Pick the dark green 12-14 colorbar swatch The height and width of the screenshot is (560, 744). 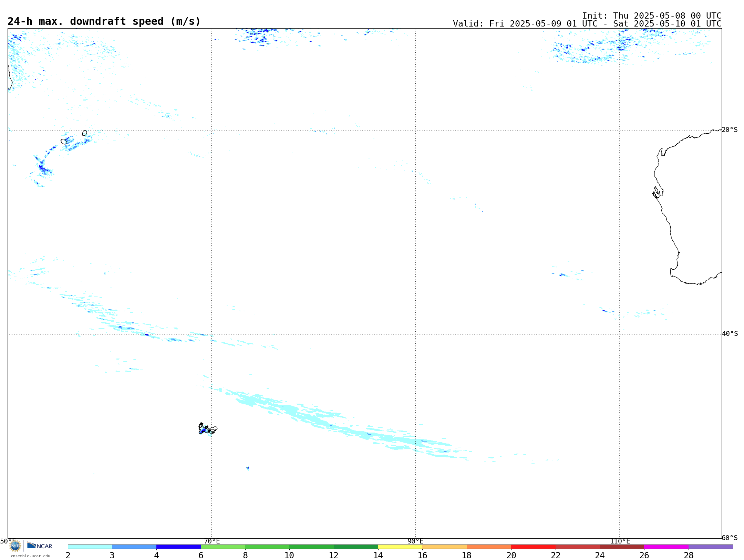(x=356, y=547)
